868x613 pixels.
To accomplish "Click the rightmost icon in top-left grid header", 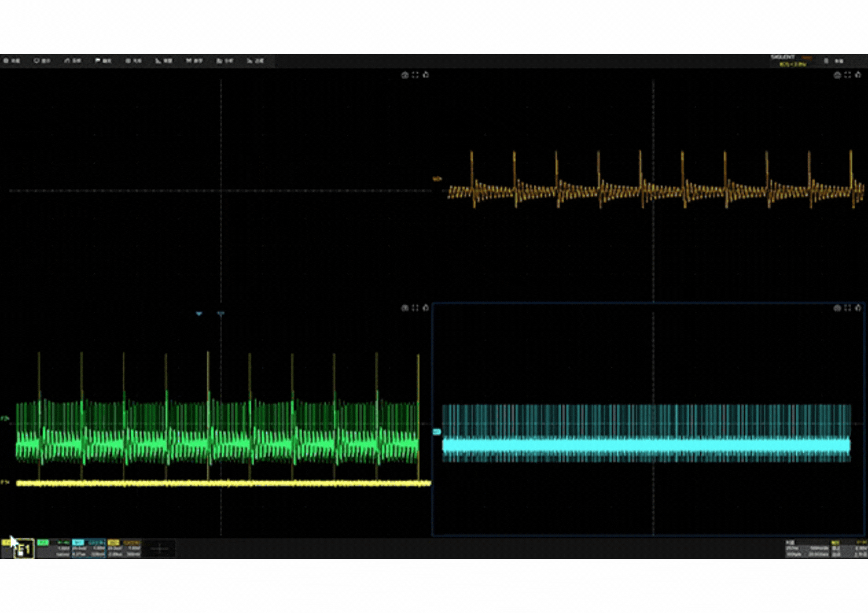I will tap(426, 75).
